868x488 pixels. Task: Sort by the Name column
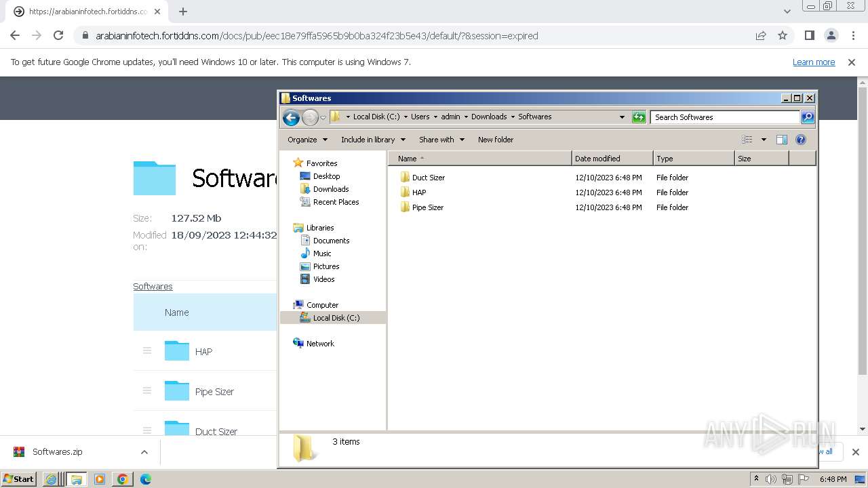coord(480,159)
